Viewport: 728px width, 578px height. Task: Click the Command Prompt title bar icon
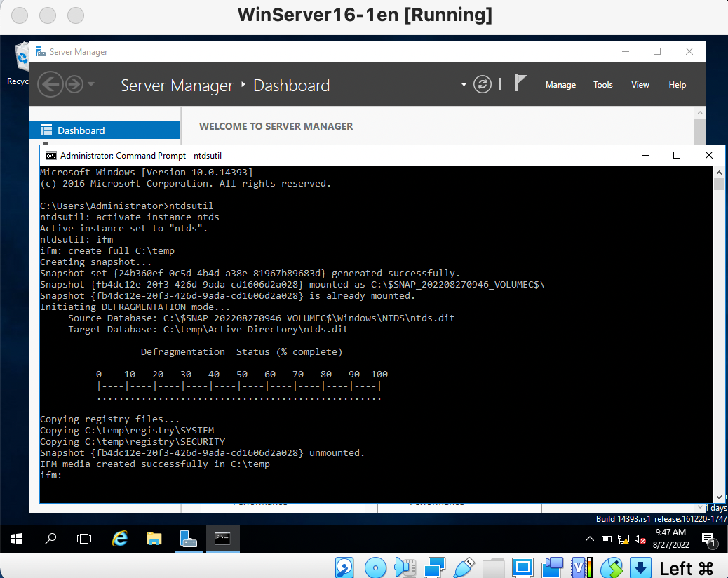pos(50,156)
